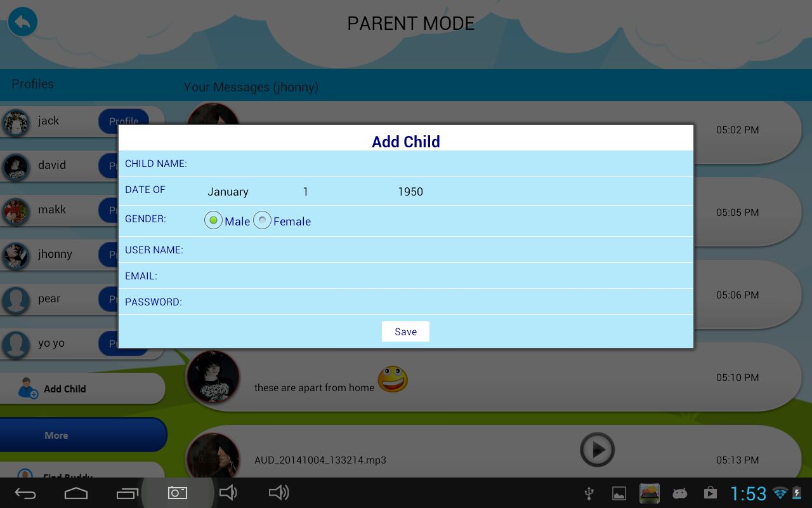
Task: Tap the Wi-Fi signal icon
Action: coord(780,493)
